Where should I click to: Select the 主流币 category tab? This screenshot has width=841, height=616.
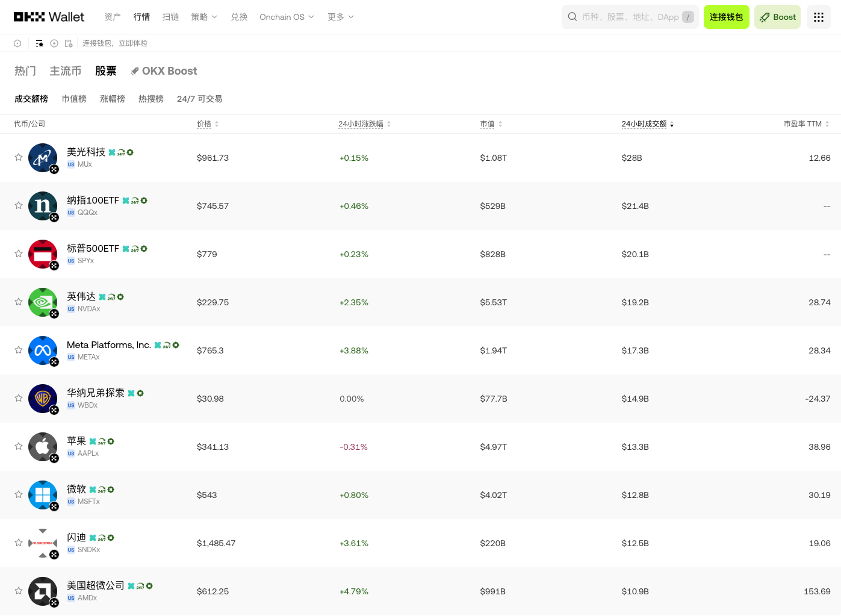(65, 71)
